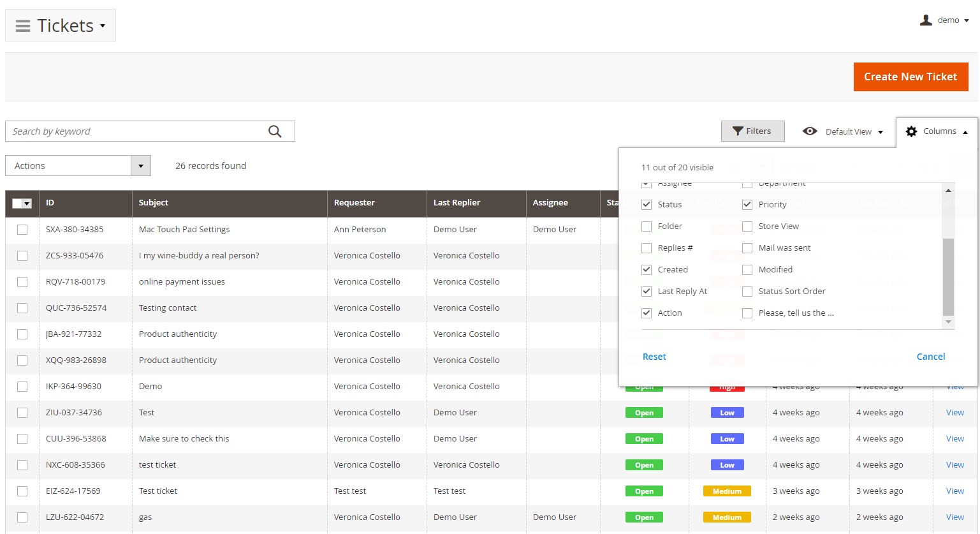The image size is (980, 534).
Task: Enable the 'Please, tell us the ...' column
Action: [747, 313]
